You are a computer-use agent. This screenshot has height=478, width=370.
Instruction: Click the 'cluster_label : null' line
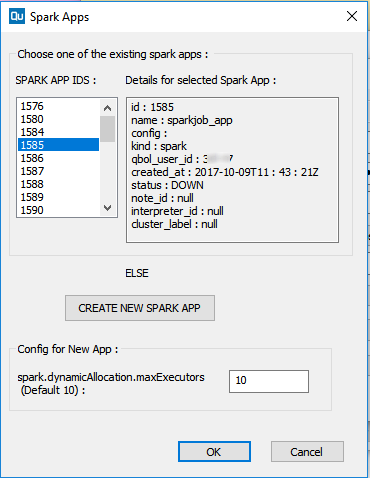(174, 224)
